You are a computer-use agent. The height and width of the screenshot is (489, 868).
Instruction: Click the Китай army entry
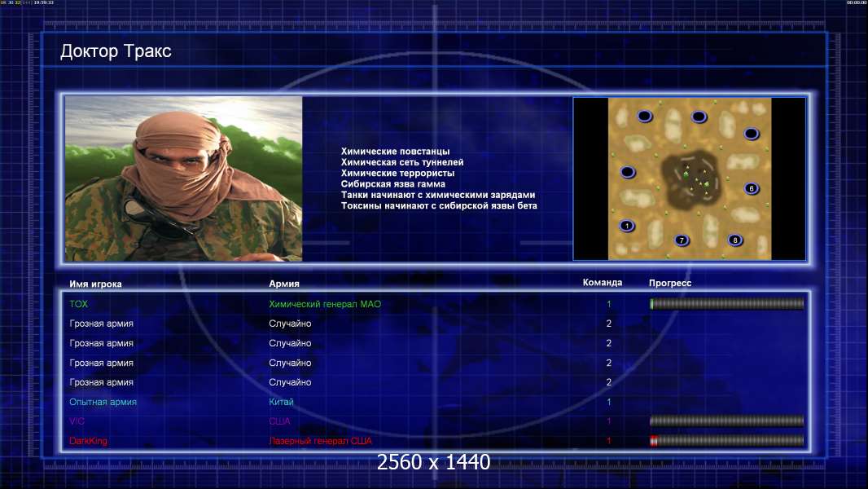tap(281, 402)
